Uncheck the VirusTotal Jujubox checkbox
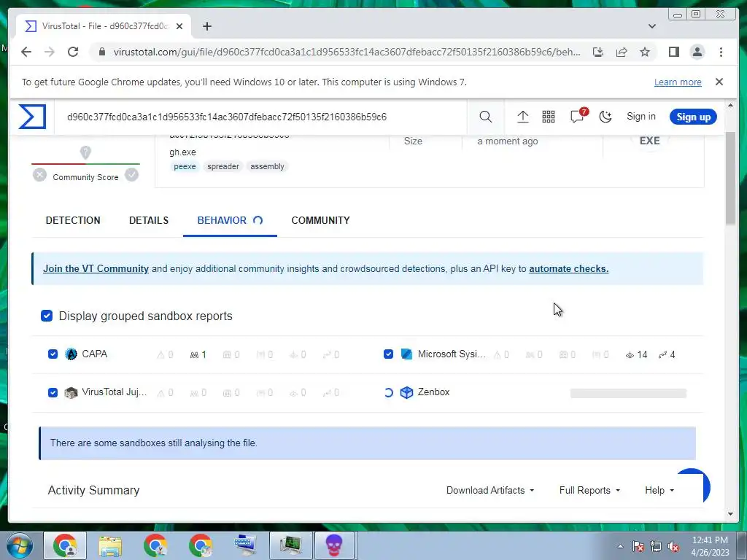The image size is (747, 560). pyautogui.click(x=53, y=392)
